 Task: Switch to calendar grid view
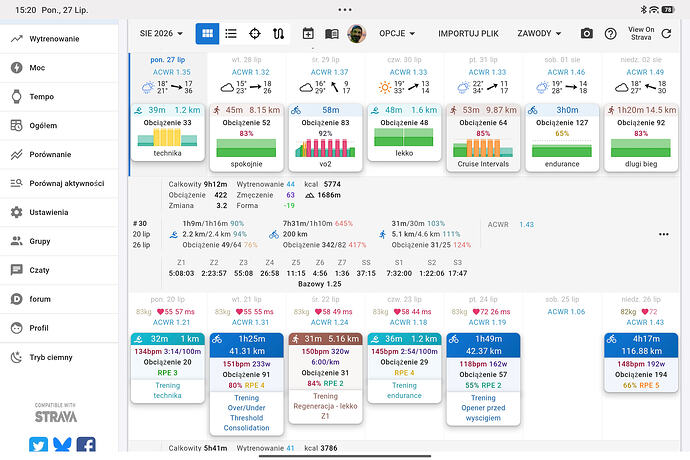click(207, 33)
